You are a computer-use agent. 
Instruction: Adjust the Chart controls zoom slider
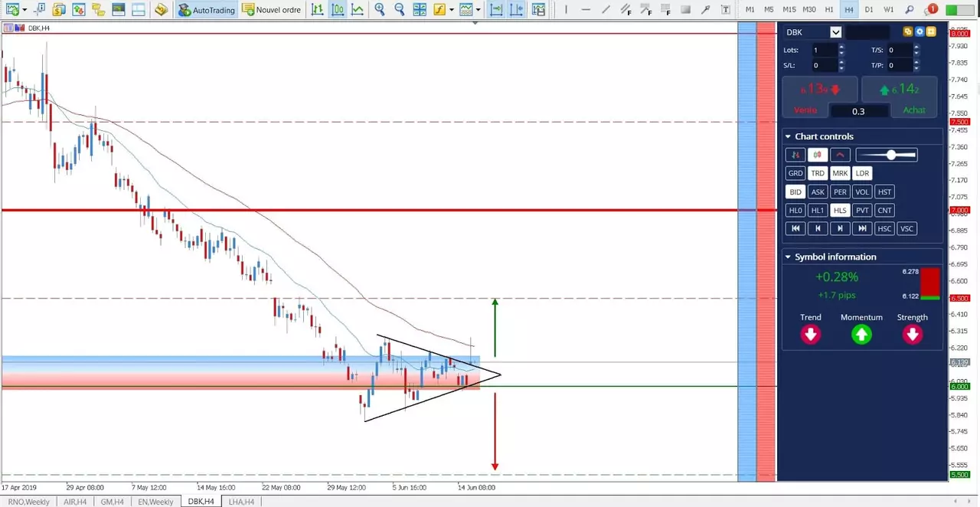pos(886,155)
